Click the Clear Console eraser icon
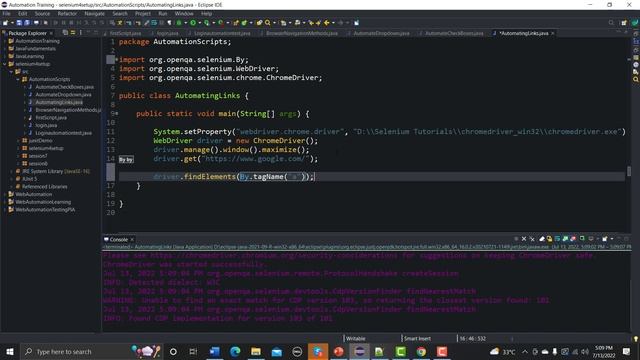This screenshot has width=640, height=360. pos(542,239)
